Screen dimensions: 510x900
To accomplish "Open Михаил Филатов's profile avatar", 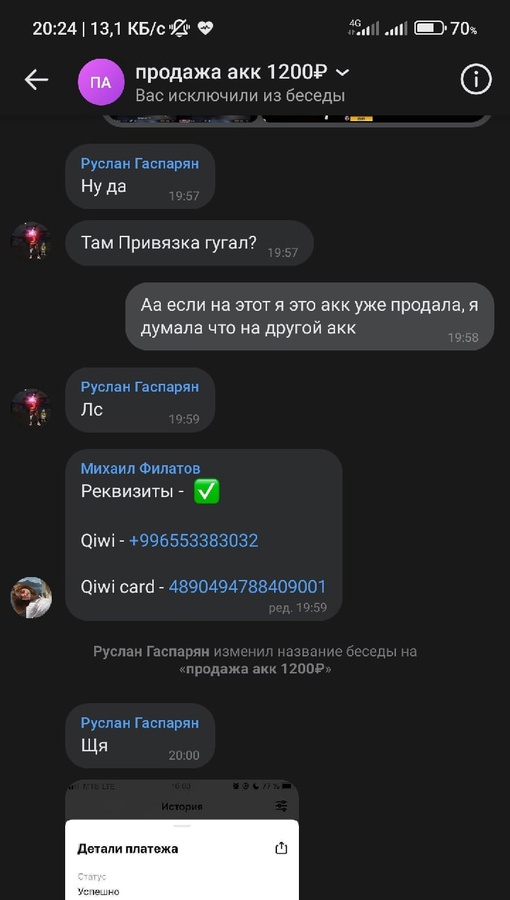I will tap(31, 598).
